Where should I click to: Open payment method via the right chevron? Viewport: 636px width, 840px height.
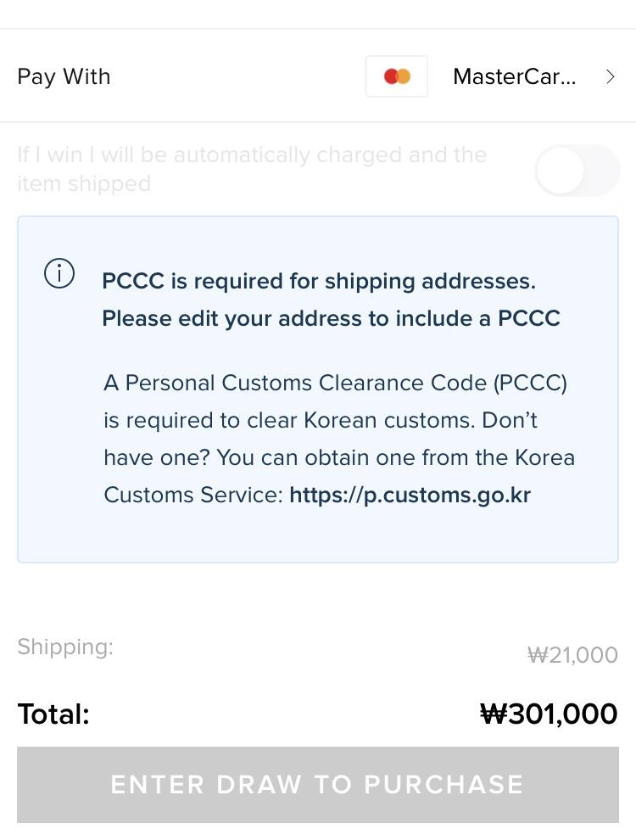[610, 77]
